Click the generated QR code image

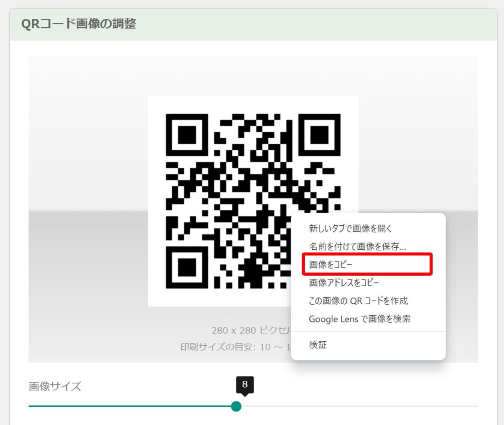253,201
